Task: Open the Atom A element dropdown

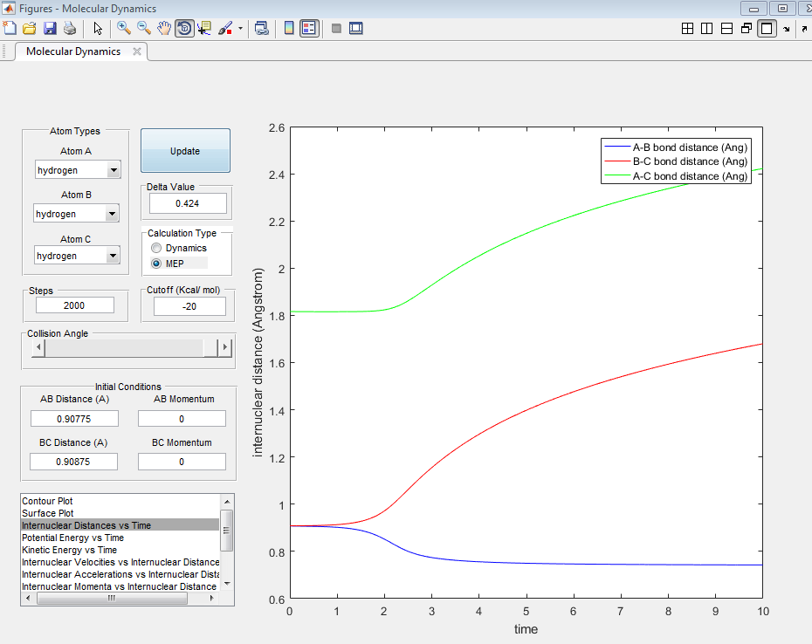Action: tap(113, 171)
